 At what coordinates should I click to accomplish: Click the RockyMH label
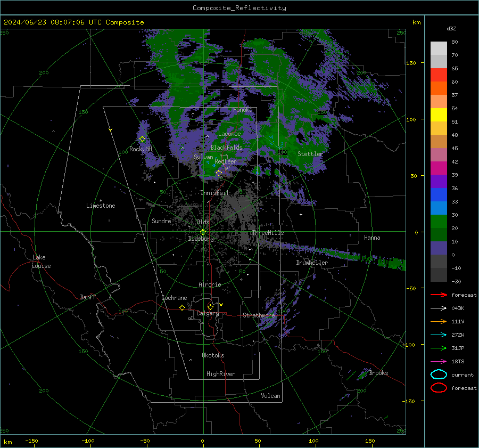click(x=141, y=149)
